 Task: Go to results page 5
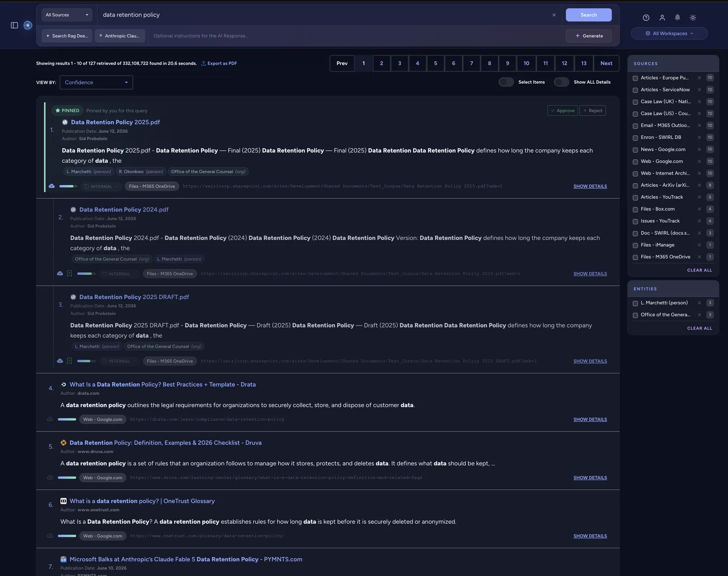click(x=436, y=64)
